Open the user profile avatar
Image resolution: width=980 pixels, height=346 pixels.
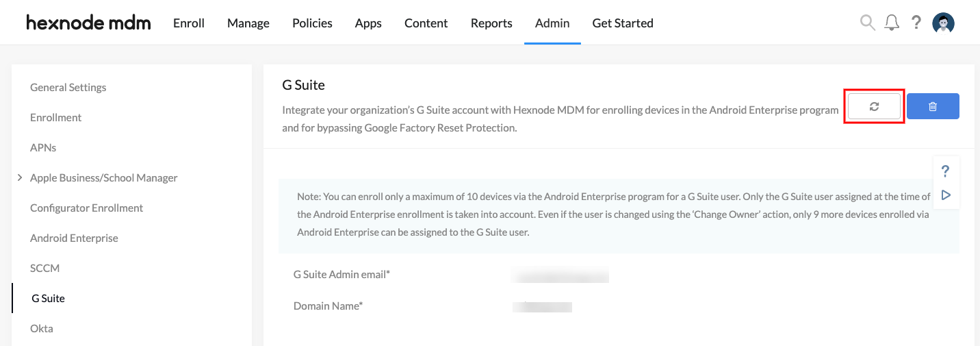pos(943,23)
